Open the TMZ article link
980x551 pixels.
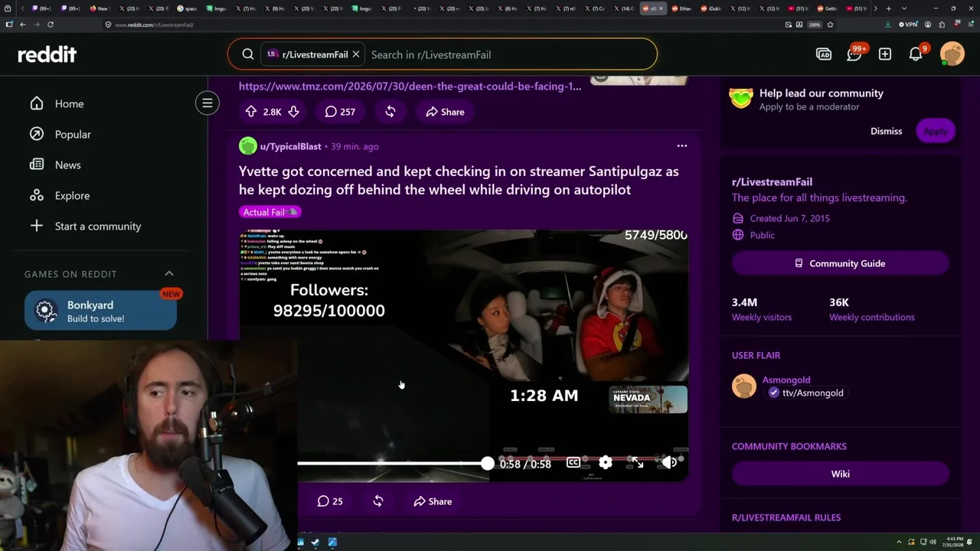[x=410, y=86]
